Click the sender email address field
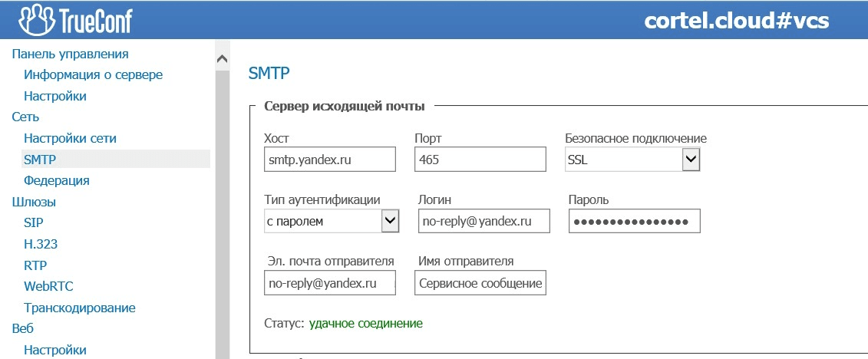 [328, 283]
